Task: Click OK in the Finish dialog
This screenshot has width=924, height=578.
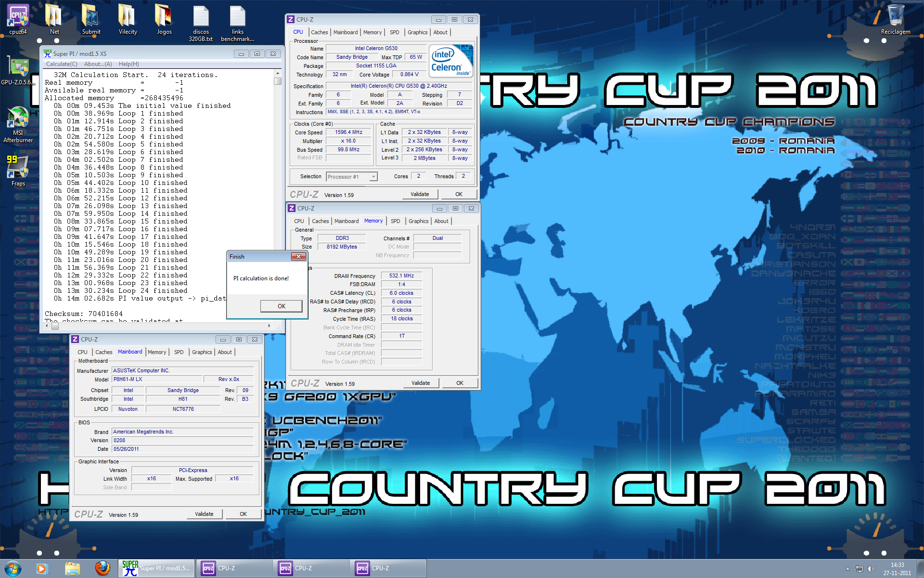Action: [282, 306]
